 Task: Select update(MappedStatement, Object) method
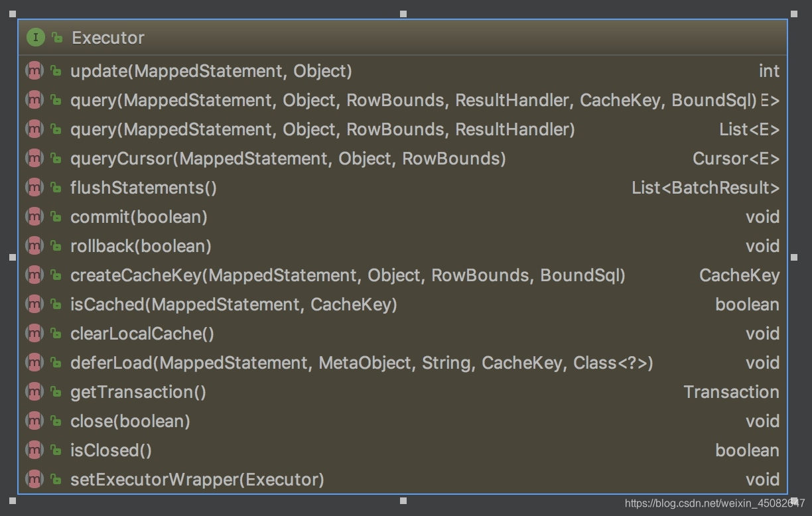[x=211, y=71]
